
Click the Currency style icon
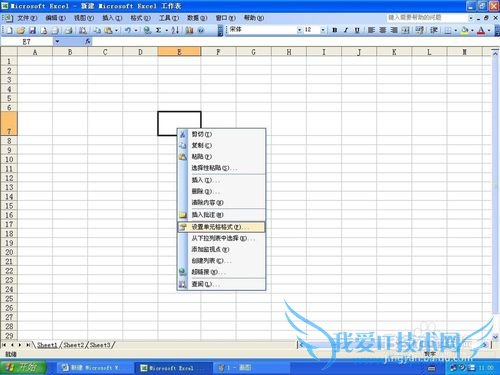click(420, 30)
